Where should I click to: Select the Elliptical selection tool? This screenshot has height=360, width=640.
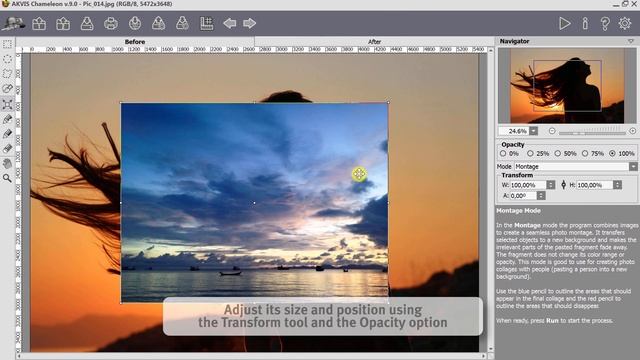click(7, 59)
